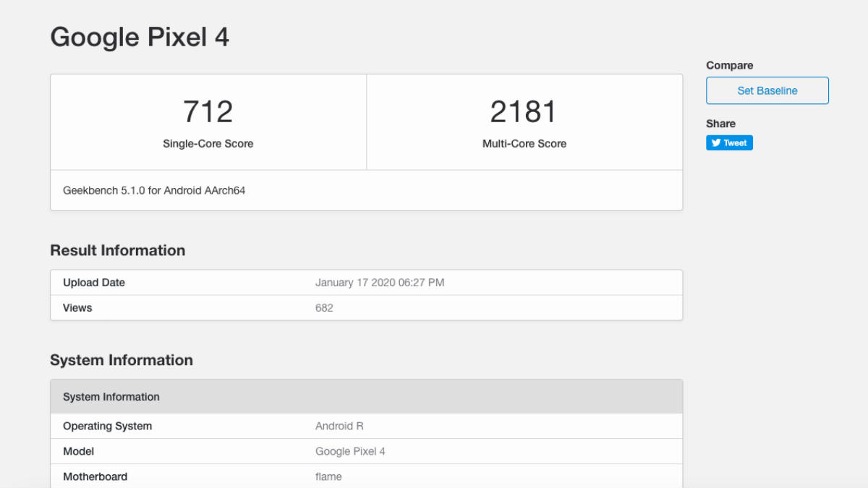This screenshot has width=868, height=488.
Task: Click the multi-core score 2181
Action: point(524,111)
